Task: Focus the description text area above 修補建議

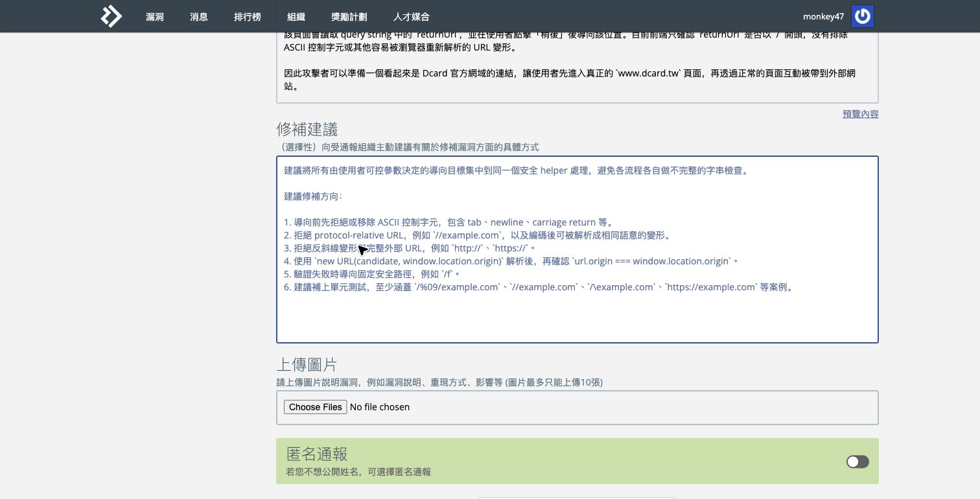Action: [x=577, y=67]
